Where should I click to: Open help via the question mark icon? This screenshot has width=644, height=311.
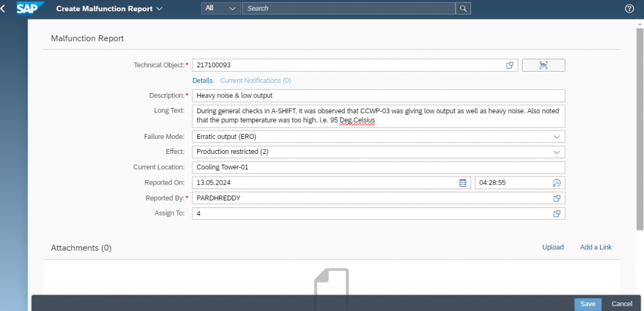point(629,9)
